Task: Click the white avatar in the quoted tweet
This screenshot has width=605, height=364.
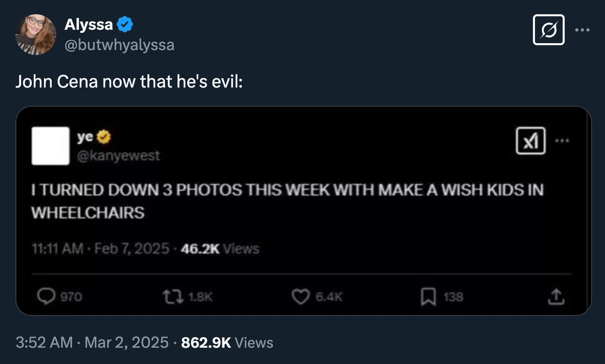Action: (50, 146)
